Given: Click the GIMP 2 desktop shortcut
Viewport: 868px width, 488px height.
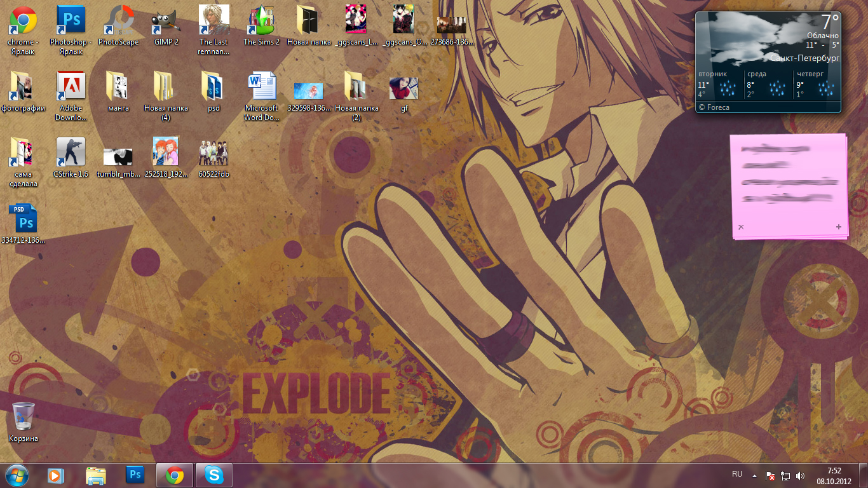Looking at the screenshot, I should 166,25.
